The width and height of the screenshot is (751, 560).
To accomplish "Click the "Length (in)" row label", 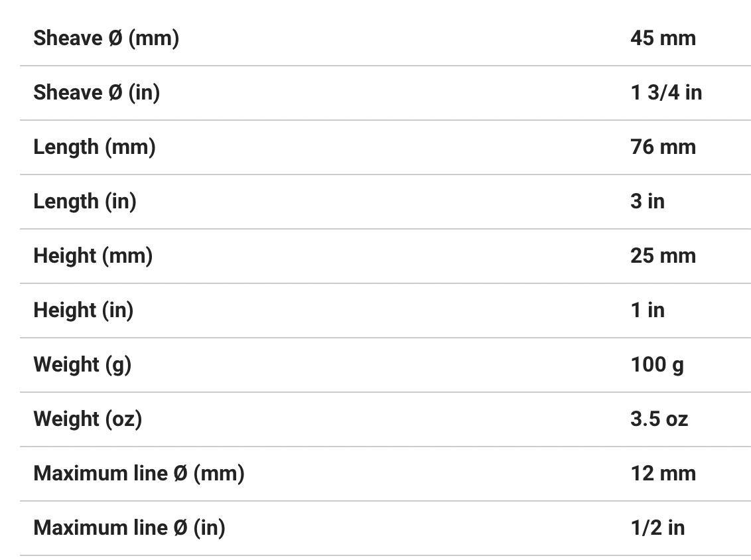I will pos(85,202).
